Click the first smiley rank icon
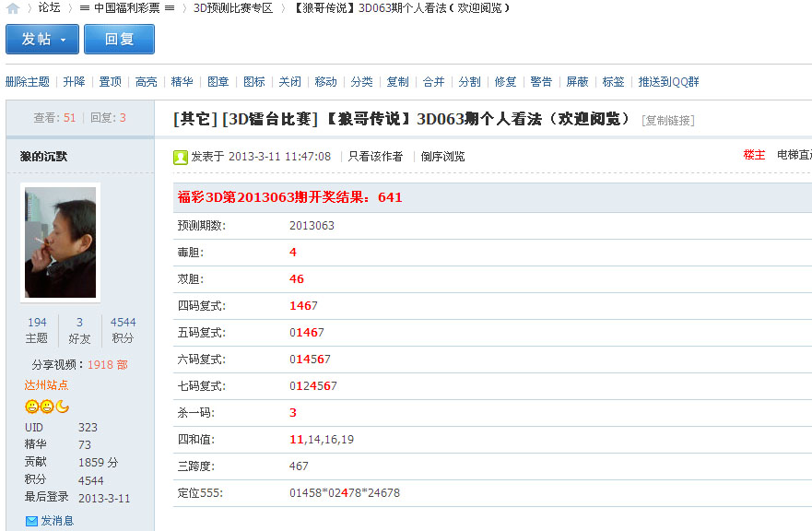This screenshot has height=531, width=812. (x=31, y=407)
